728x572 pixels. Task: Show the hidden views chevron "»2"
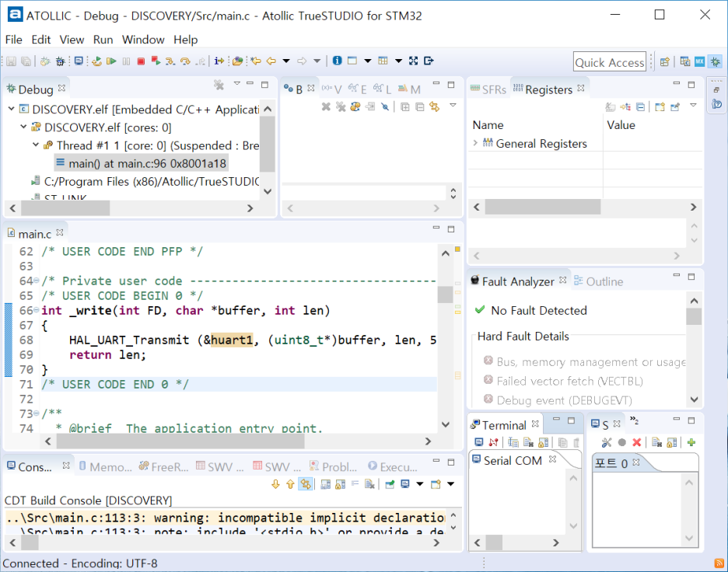click(x=634, y=420)
